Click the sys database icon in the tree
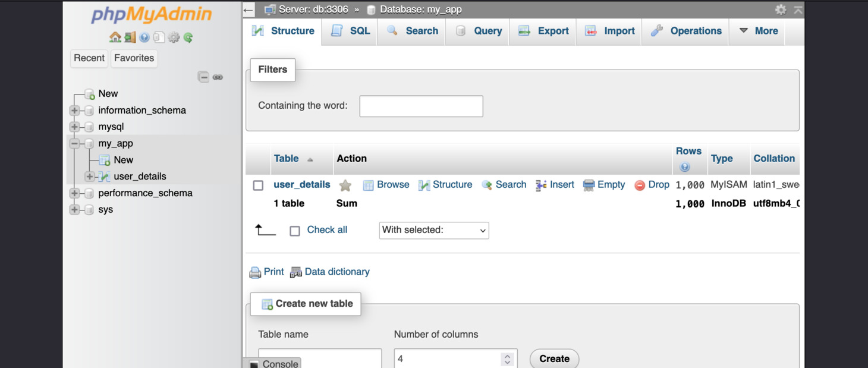868x368 pixels. pos(89,210)
